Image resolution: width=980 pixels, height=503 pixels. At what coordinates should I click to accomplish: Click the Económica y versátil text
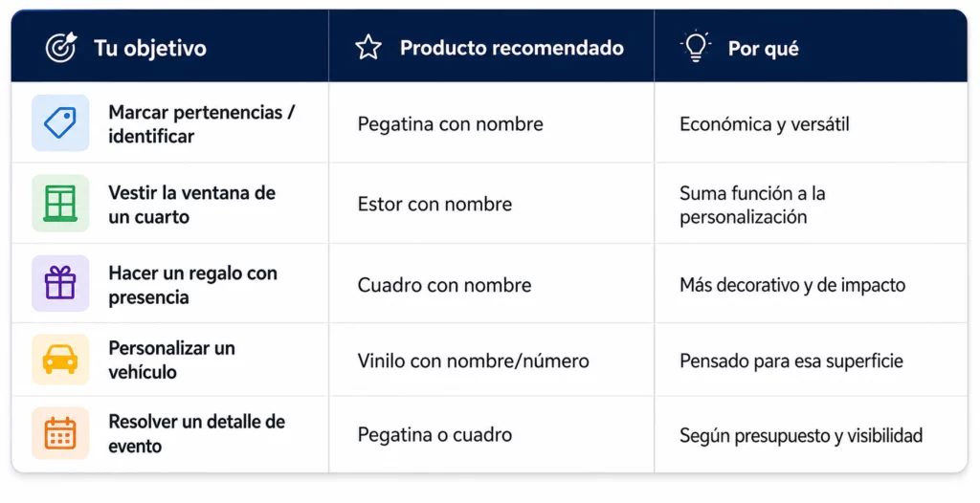click(x=765, y=123)
